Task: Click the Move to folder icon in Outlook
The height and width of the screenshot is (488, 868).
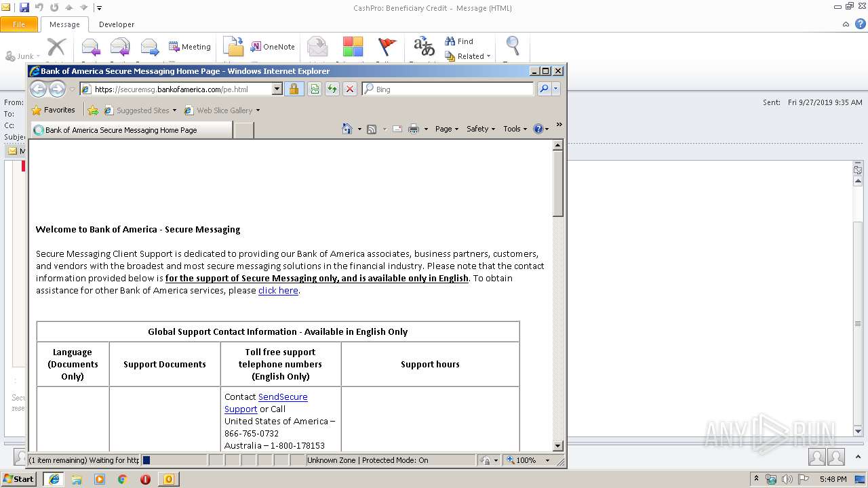Action: [x=233, y=47]
